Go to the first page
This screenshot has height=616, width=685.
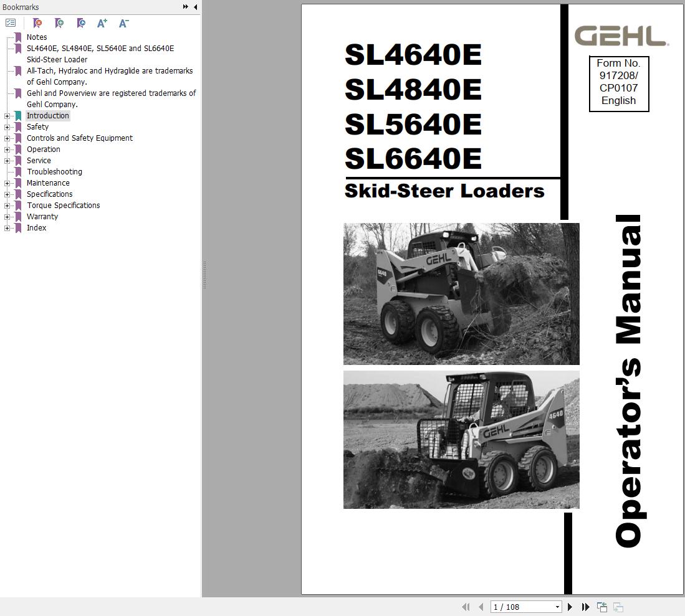tap(466, 607)
